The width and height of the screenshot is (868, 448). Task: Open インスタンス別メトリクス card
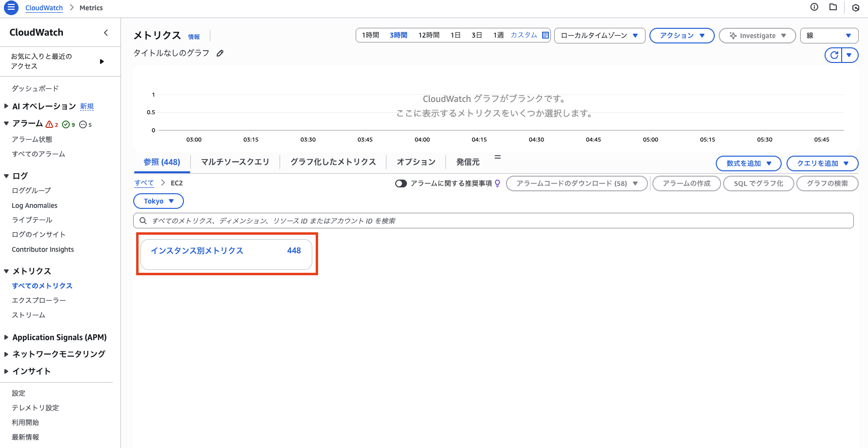[x=226, y=254]
